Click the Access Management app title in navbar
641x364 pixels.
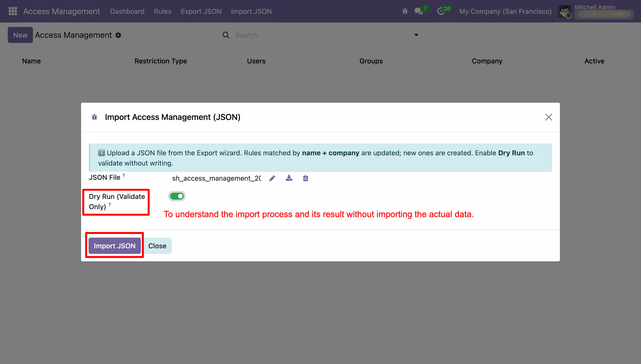point(61,11)
